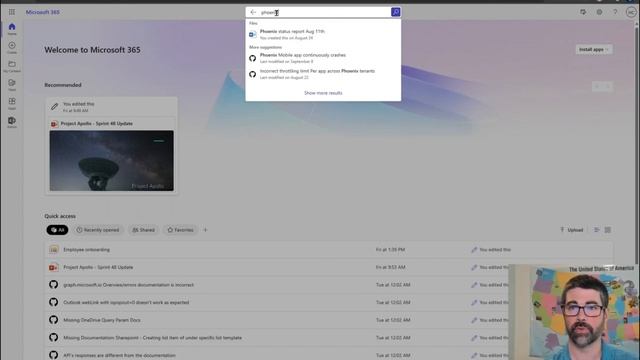Click the search query text field
The width and height of the screenshot is (640, 360).
[324, 12]
